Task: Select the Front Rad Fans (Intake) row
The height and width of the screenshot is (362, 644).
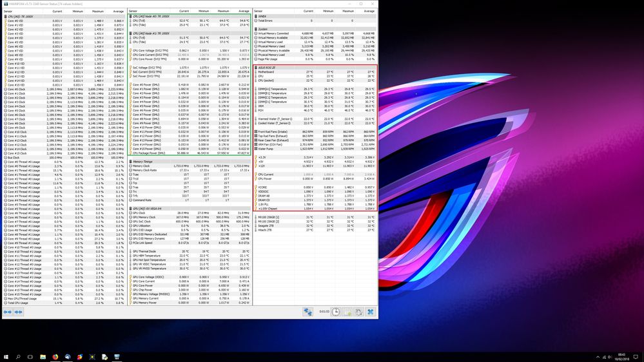Action: pyautogui.click(x=315, y=132)
